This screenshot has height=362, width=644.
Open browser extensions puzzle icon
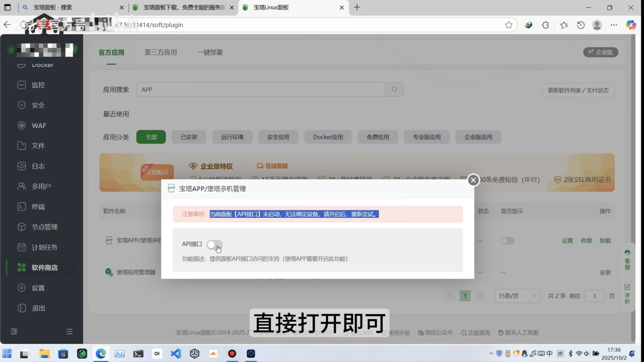(x=545, y=25)
